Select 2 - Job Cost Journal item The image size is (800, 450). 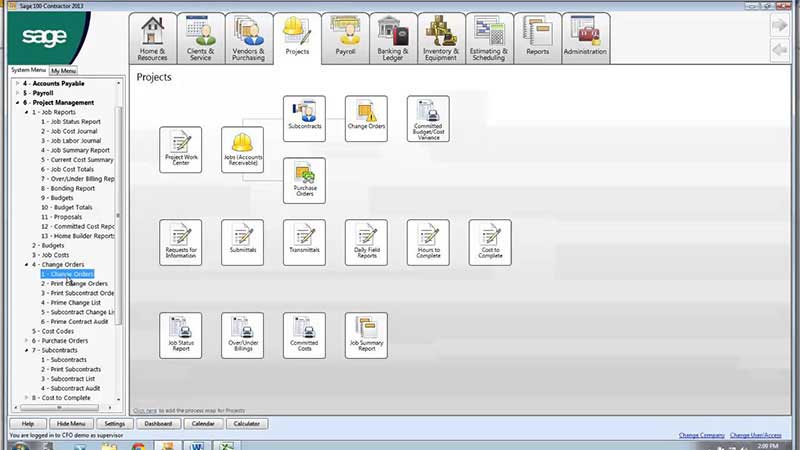69,131
